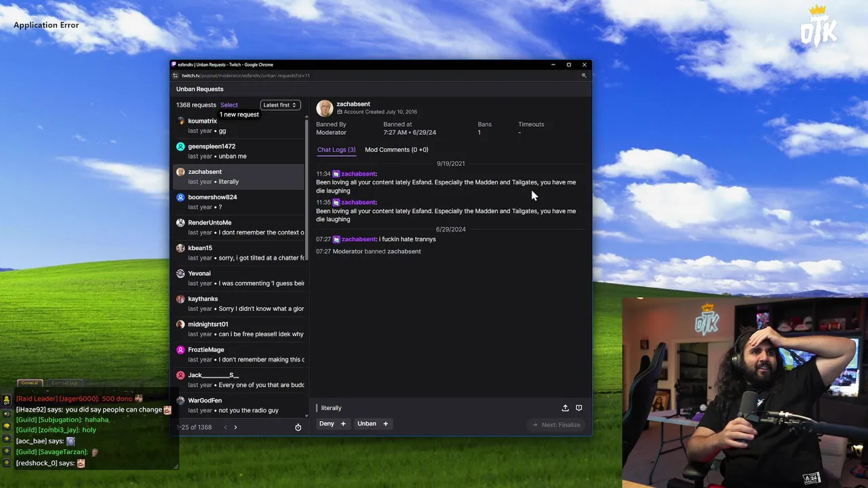Open RenderUntoMe's unban request
The image size is (868, 488).
(239, 227)
